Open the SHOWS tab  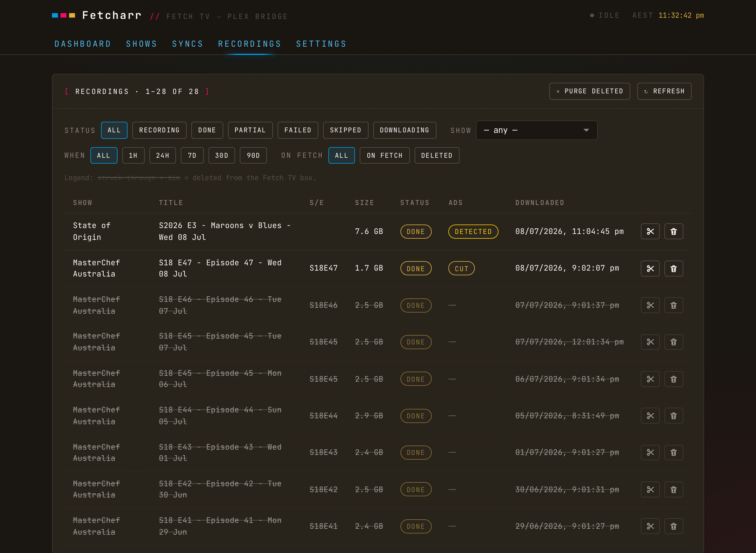click(141, 44)
